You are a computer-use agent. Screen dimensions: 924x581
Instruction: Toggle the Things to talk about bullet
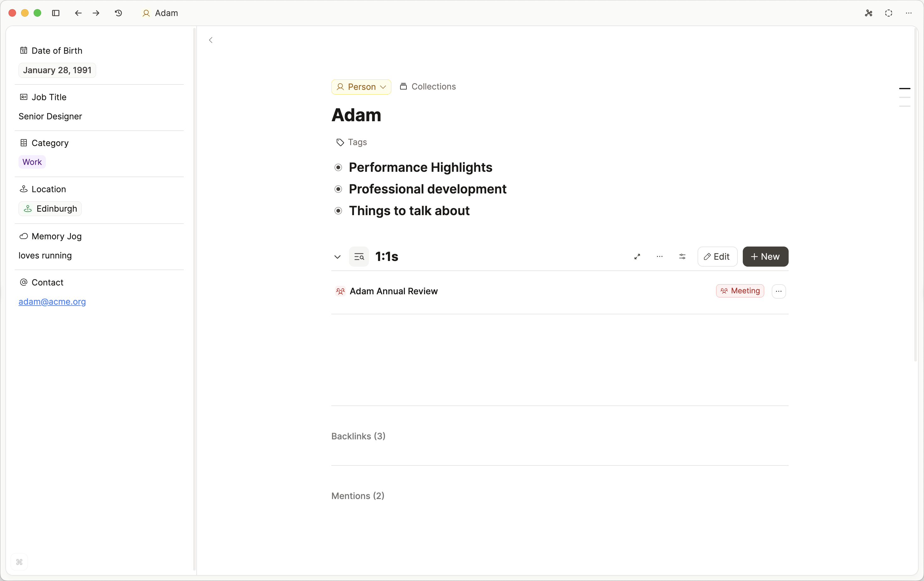click(338, 211)
